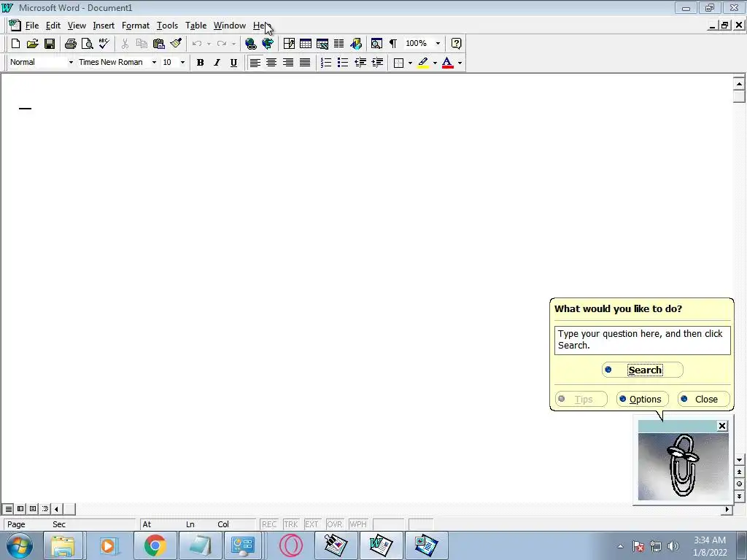Open the Tools menu

pyautogui.click(x=167, y=26)
